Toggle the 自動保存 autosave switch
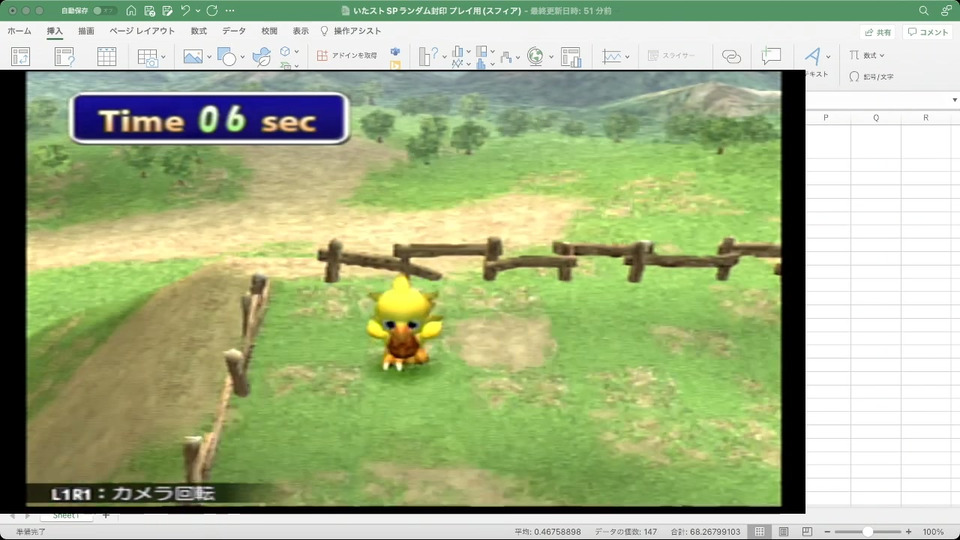 104,10
